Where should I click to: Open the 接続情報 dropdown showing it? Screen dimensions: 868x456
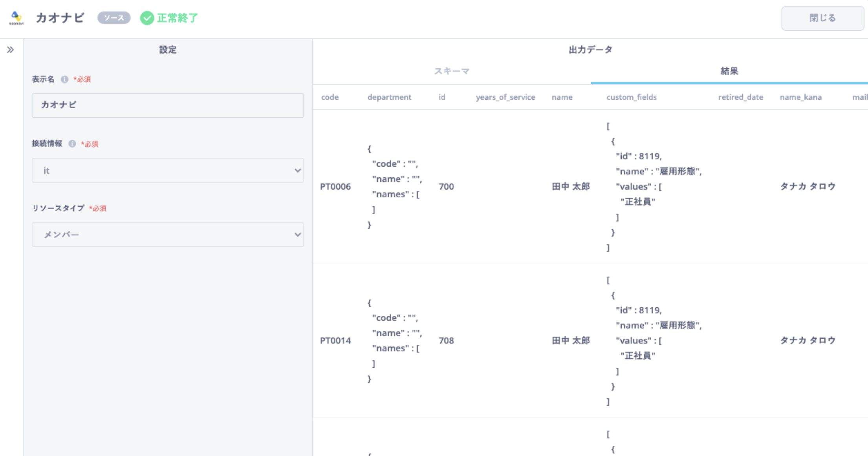tap(168, 170)
